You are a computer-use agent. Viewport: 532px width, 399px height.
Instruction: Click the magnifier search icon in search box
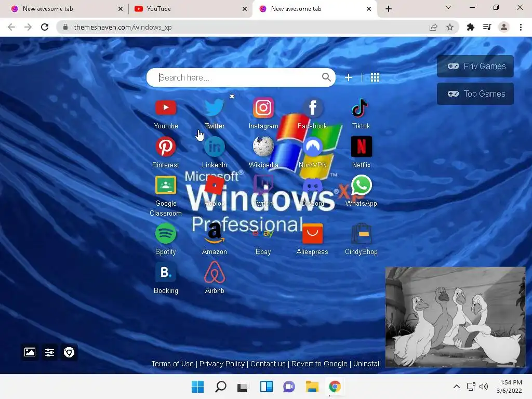pyautogui.click(x=326, y=77)
